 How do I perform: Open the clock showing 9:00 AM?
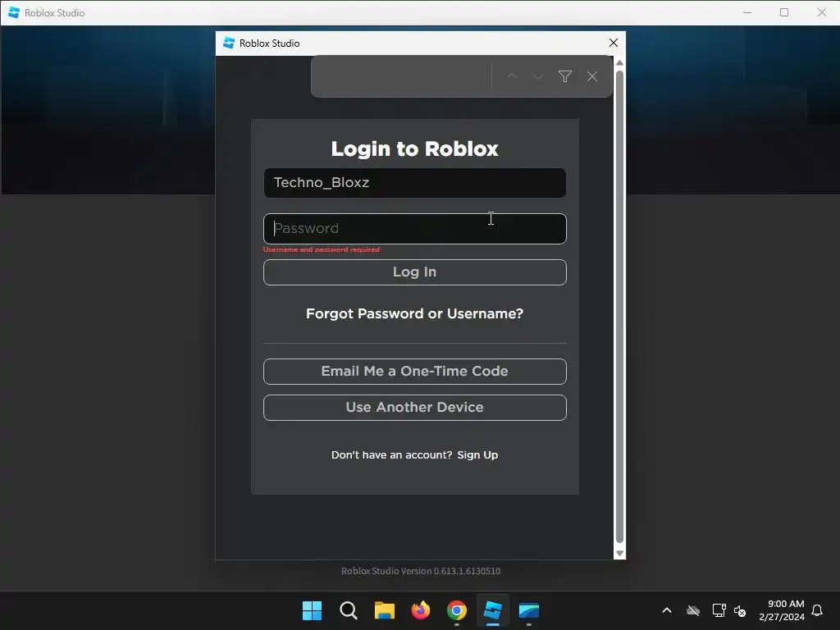pyautogui.click(x=782, y=610)
